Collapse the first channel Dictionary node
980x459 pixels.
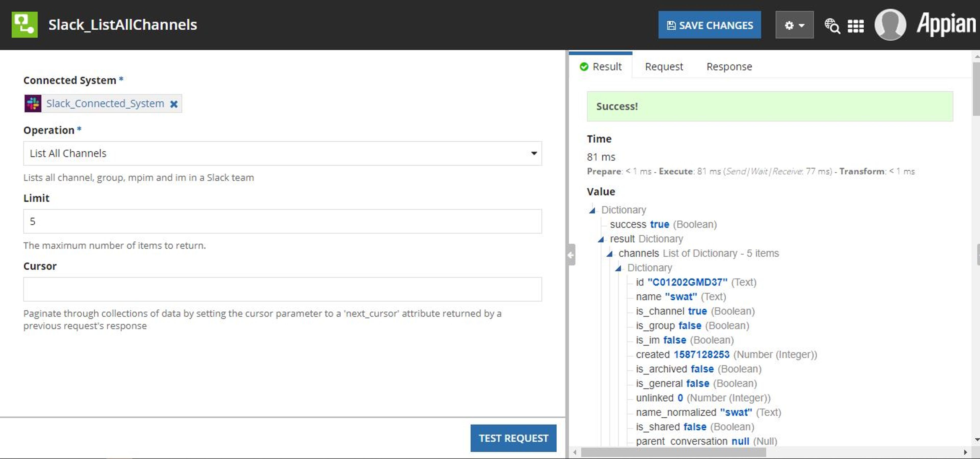pyautogui.click(x=618, y=268)
